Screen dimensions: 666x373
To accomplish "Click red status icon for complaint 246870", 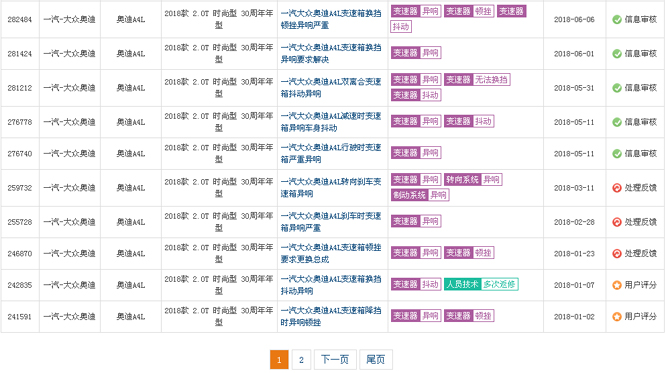I will click(617, 254).
